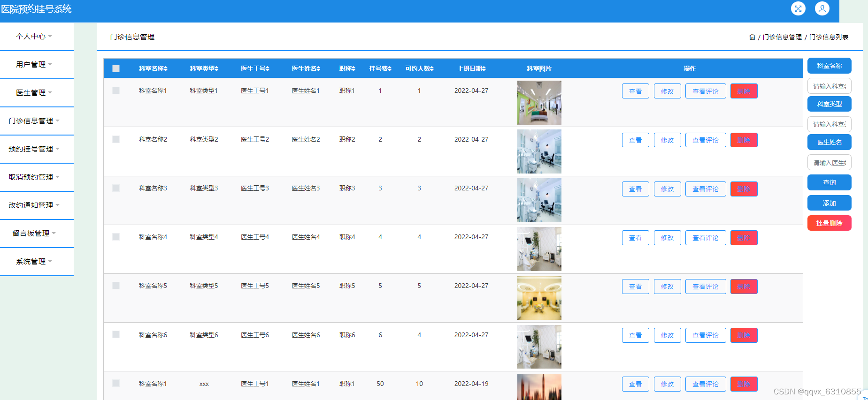868x400 pixels.
Task: Open the 科室名称2 row's clinic photo
Action: [x=539, y=151]
